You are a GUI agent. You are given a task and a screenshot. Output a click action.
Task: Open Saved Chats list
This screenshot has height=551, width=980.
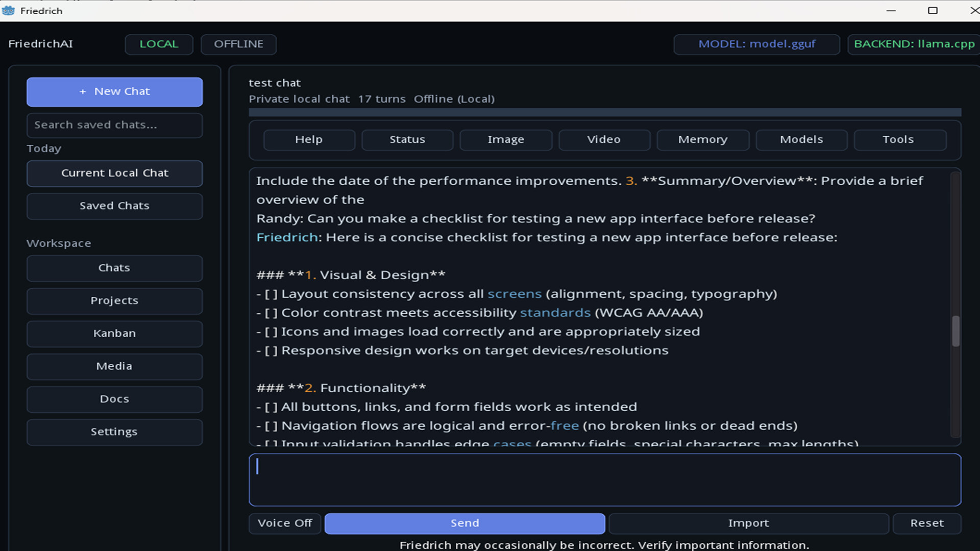(114, 206)
